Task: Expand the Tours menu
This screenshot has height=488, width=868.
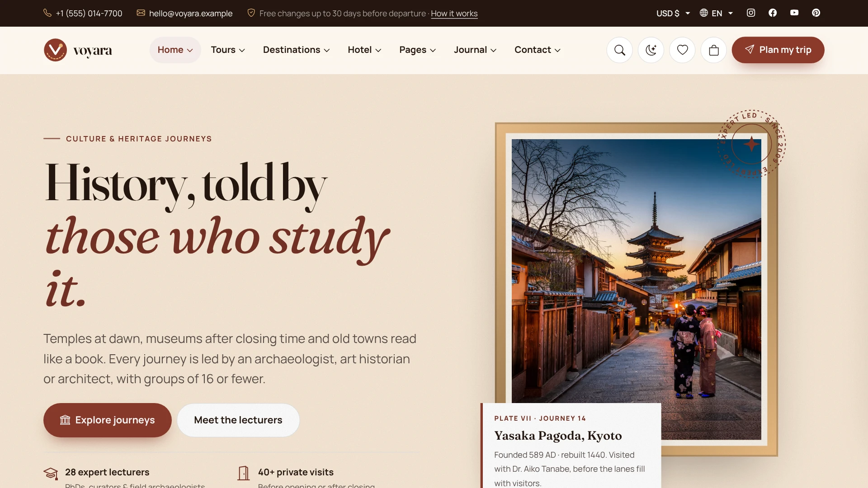Action: [x=228, y=50]
